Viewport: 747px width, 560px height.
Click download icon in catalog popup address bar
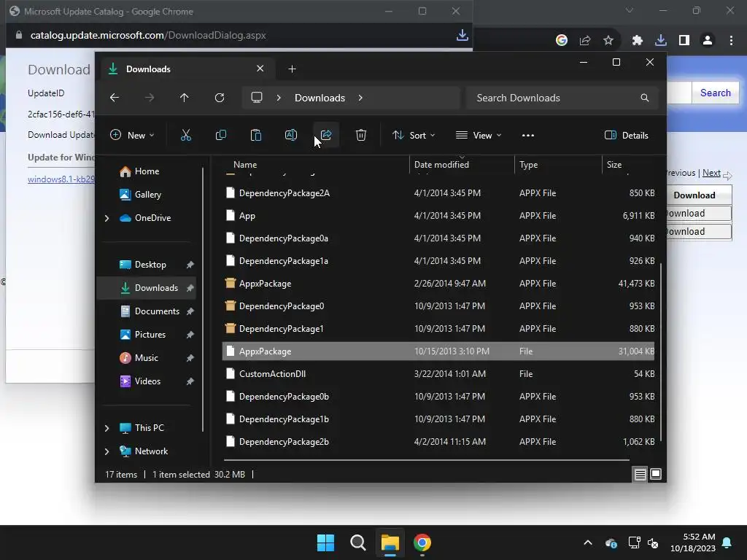pyautogui.click(x=462, y=35)
